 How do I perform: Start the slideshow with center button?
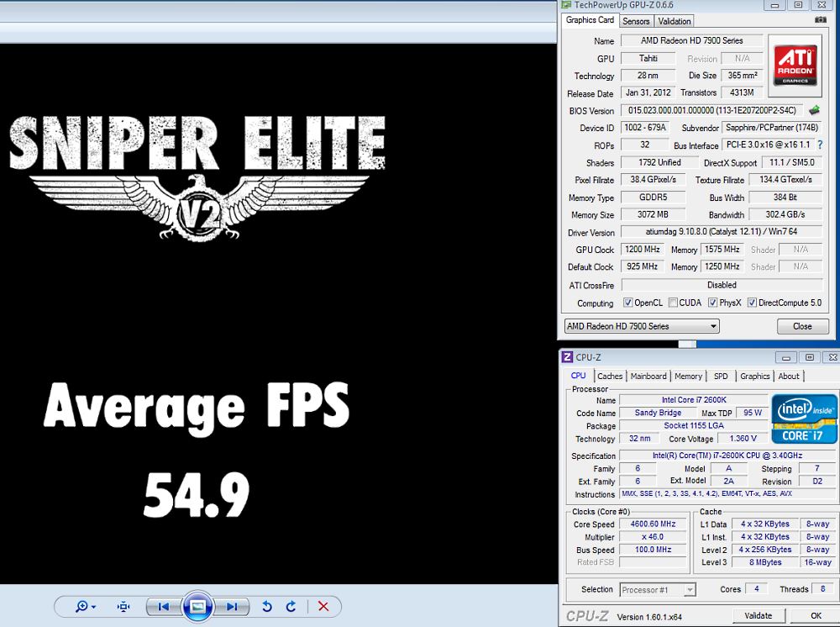point(197,606)
